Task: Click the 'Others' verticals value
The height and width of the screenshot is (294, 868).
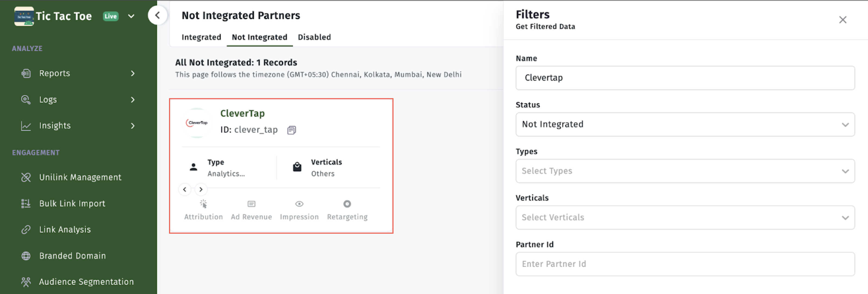Action: click(323, 174)
